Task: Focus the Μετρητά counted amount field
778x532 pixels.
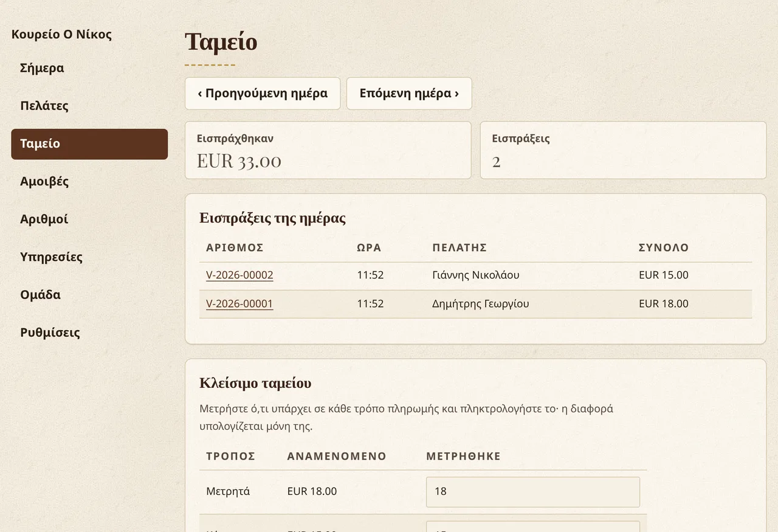Action: [533, 492]
